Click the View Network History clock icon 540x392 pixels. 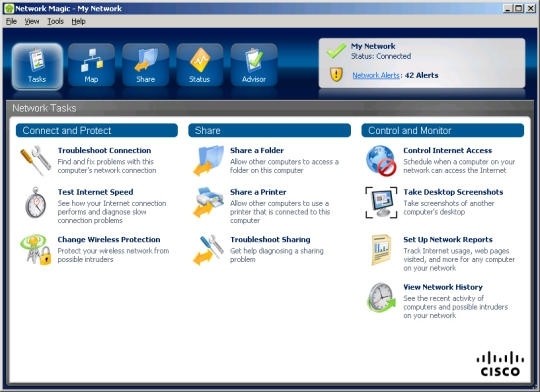click(x=381, y=297)
